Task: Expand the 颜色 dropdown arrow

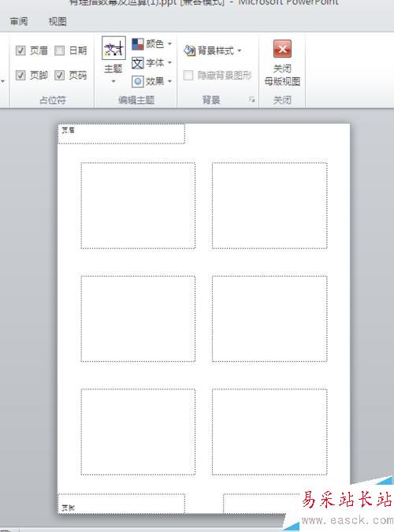Action: [169, 44]
